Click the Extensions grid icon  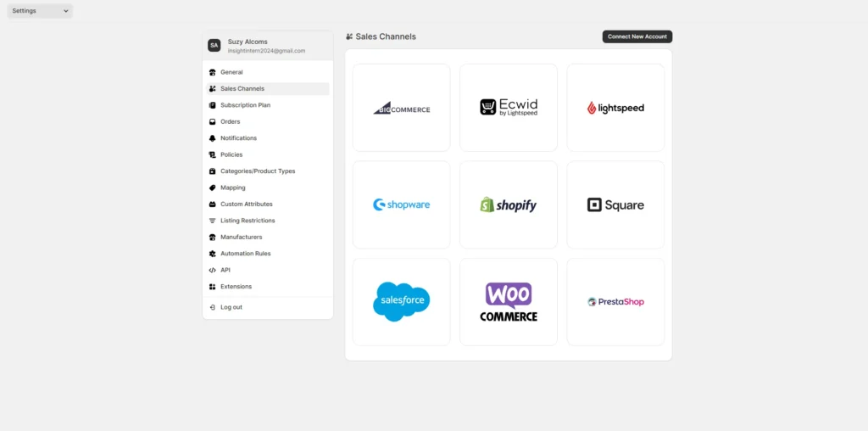[x=212, y=287]
